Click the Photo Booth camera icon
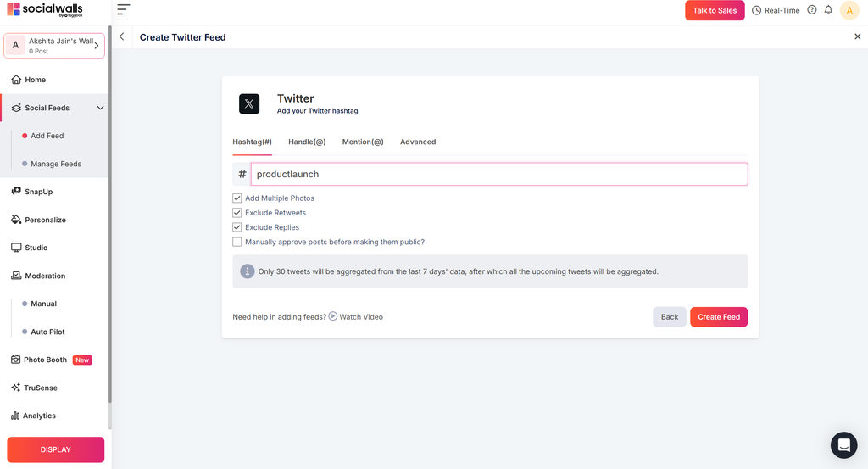This screenshot has height=469, width=868. click(15, 360)
